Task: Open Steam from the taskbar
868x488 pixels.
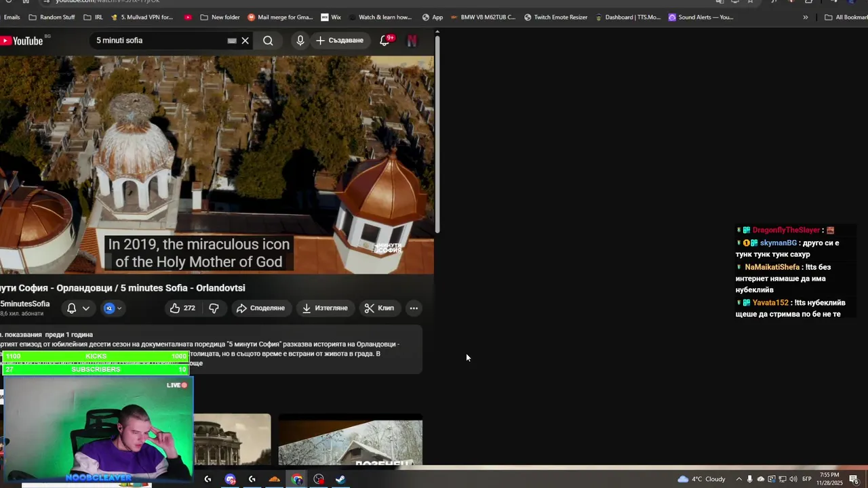Action: (x=340, y=479)
